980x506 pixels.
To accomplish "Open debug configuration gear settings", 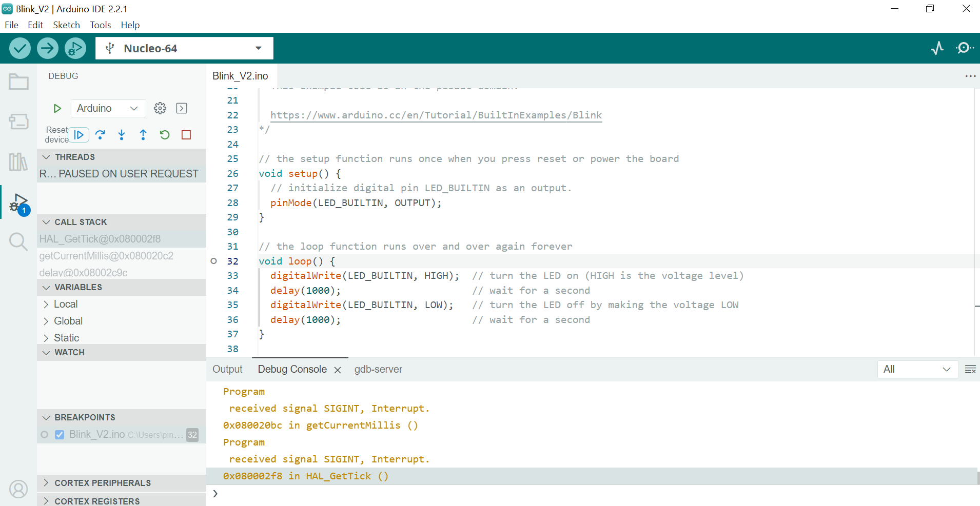I will (160, 108).
